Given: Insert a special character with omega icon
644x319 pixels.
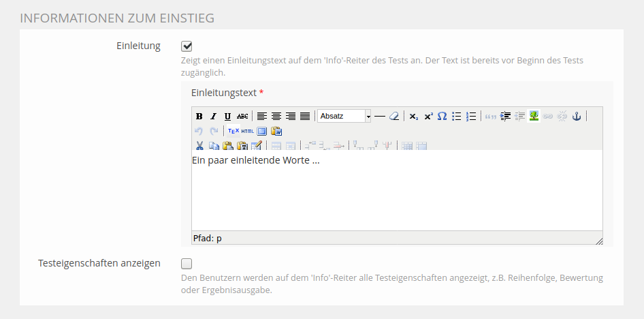Looking at the screenshot, I should tap(442, 117).
